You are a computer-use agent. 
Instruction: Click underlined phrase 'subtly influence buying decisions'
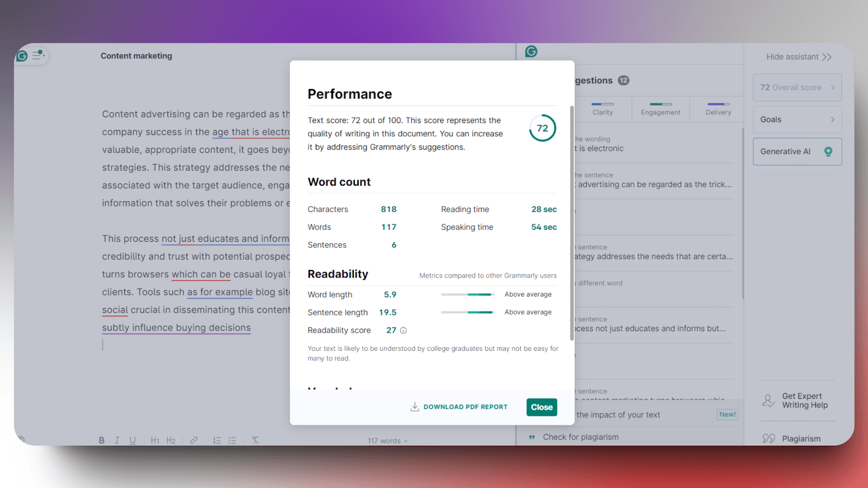(176, 328)
